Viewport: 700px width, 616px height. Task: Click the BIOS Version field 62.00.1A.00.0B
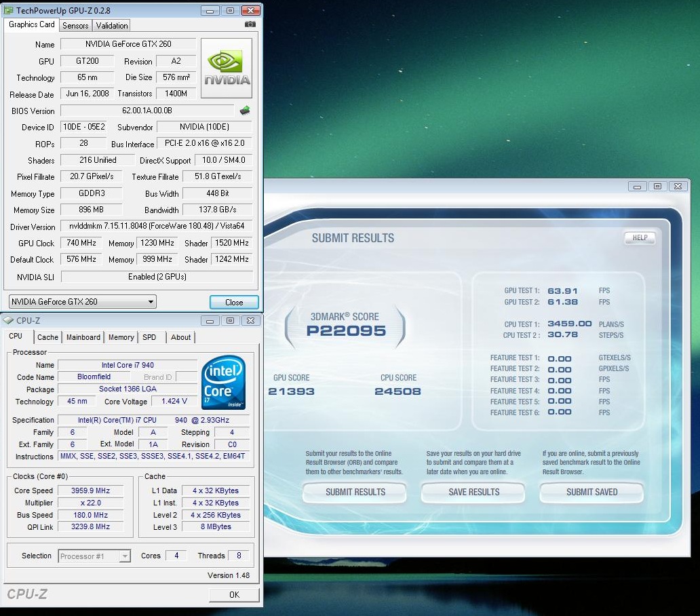(147, 111)
